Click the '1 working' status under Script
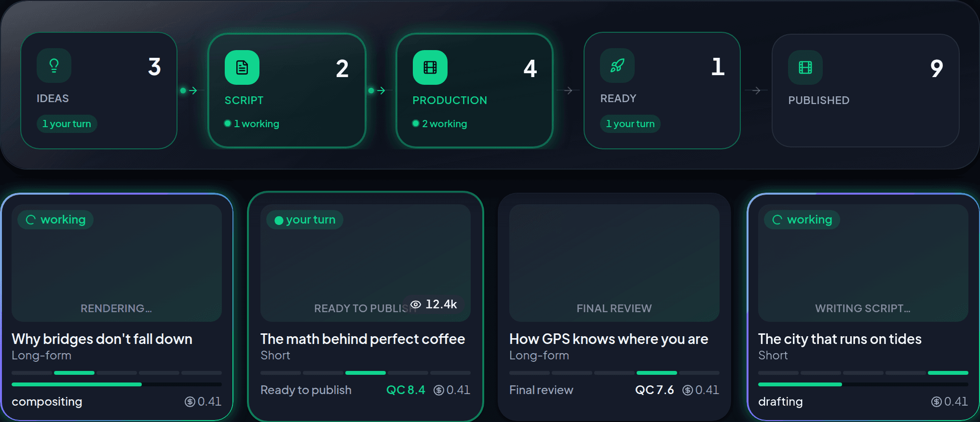This screenshot has height=422, width=980. (x=252, y=124)
